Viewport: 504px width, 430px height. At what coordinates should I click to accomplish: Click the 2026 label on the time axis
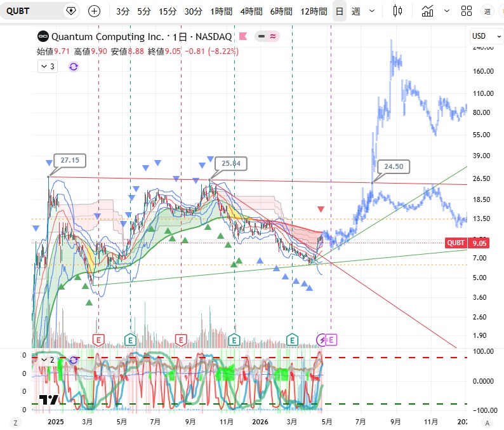260,422
